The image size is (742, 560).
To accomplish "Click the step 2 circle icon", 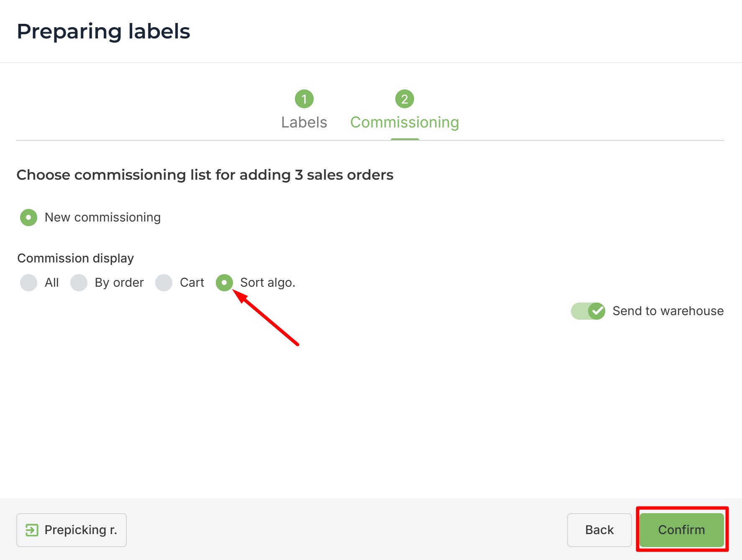I will [x=404, y=99].
